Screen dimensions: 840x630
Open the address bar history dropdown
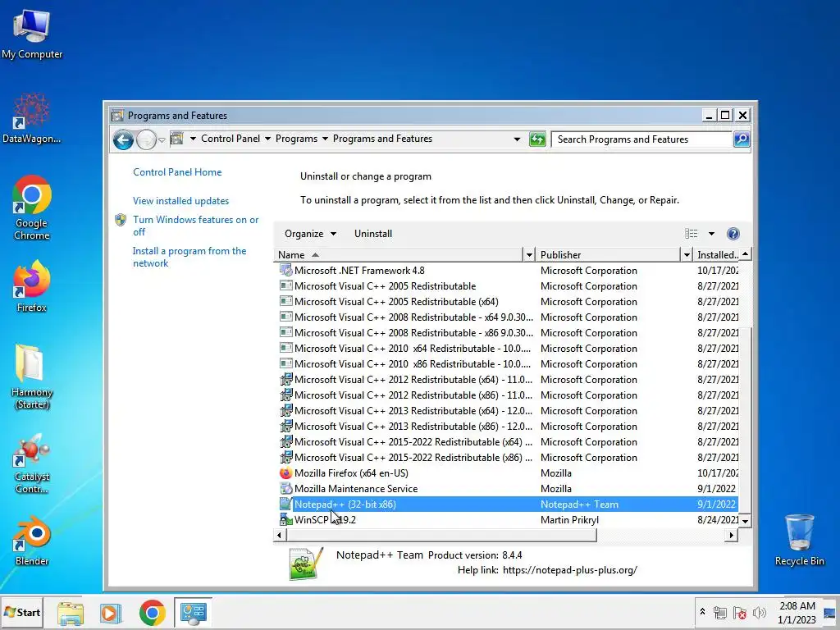pyautogui.click(x=517, y=139)
